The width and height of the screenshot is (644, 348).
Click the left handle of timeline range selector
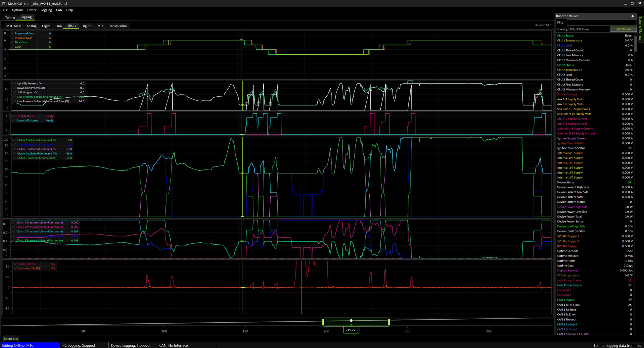click(x=323, y=322)
